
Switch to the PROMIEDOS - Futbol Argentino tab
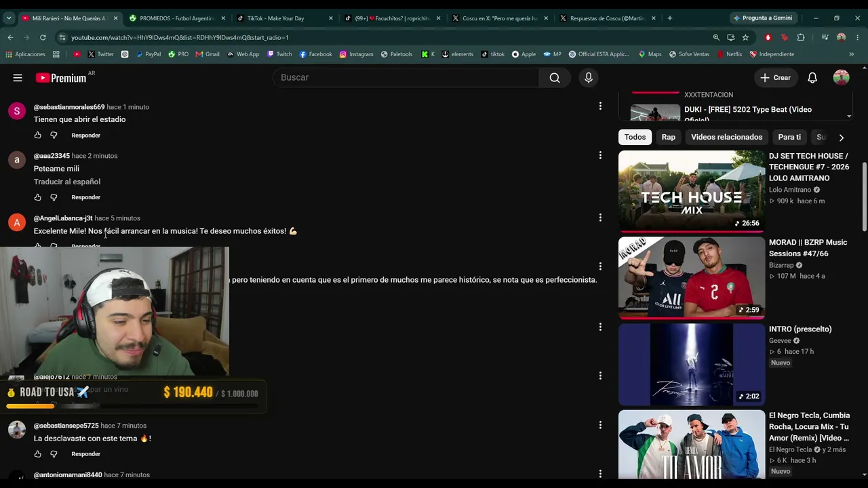[177, 18]
